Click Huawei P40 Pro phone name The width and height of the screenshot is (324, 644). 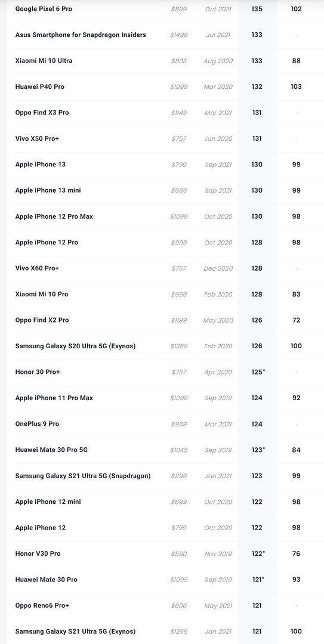point(40,86)
